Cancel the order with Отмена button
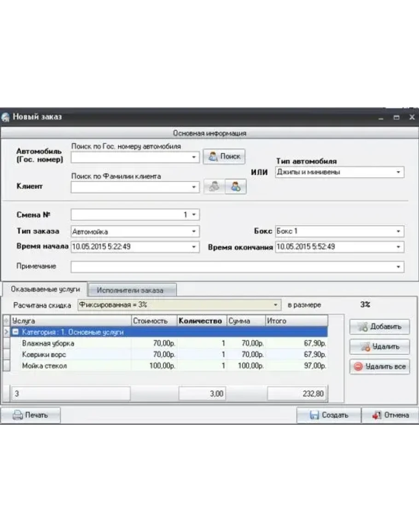Image resolution: width=419 pixels, height=532 pixels. (390, 415)
